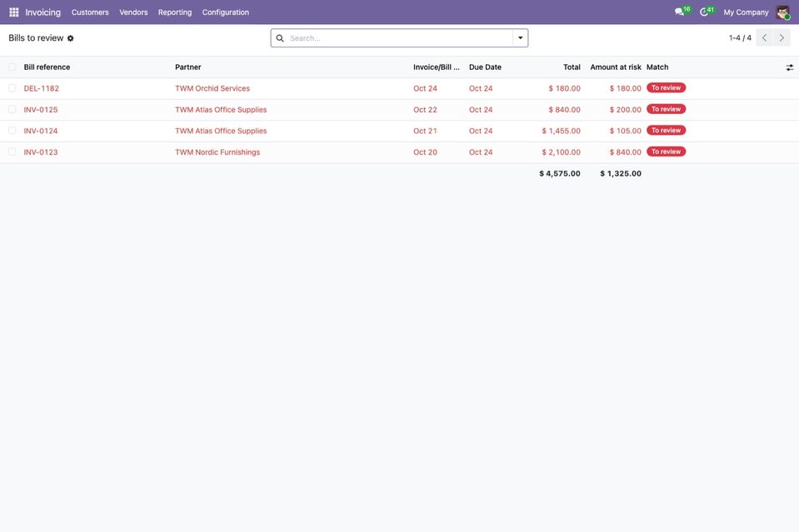
Task: Open the Customers menu
Action: [90, 12]
